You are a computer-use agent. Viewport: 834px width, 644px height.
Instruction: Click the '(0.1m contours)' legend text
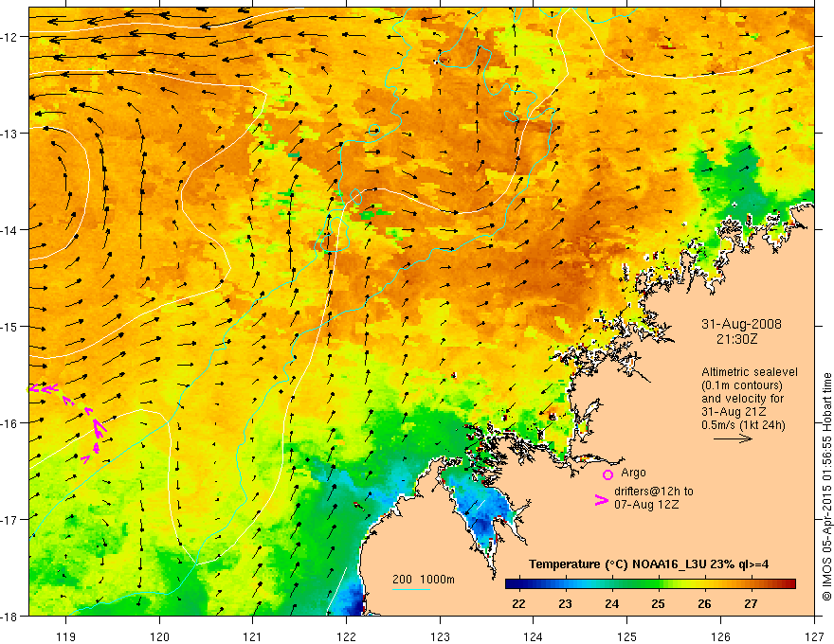click(x=742, y=385)
